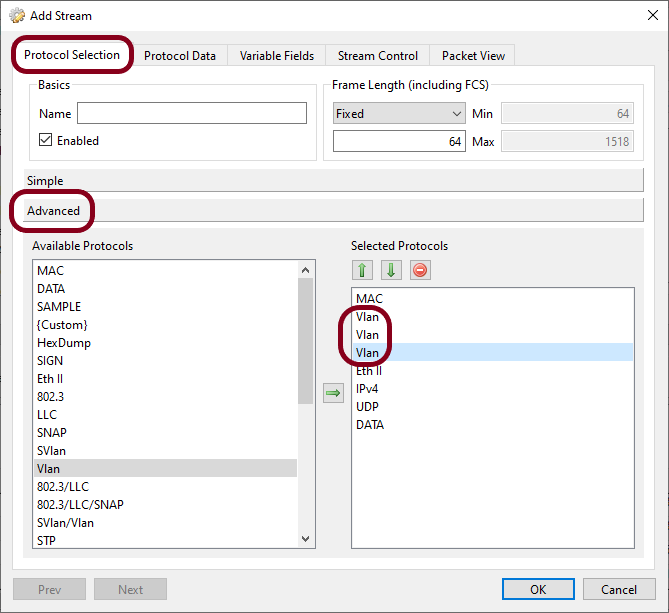Select 802.3/LLC in Available Protocols

point(166,487)
